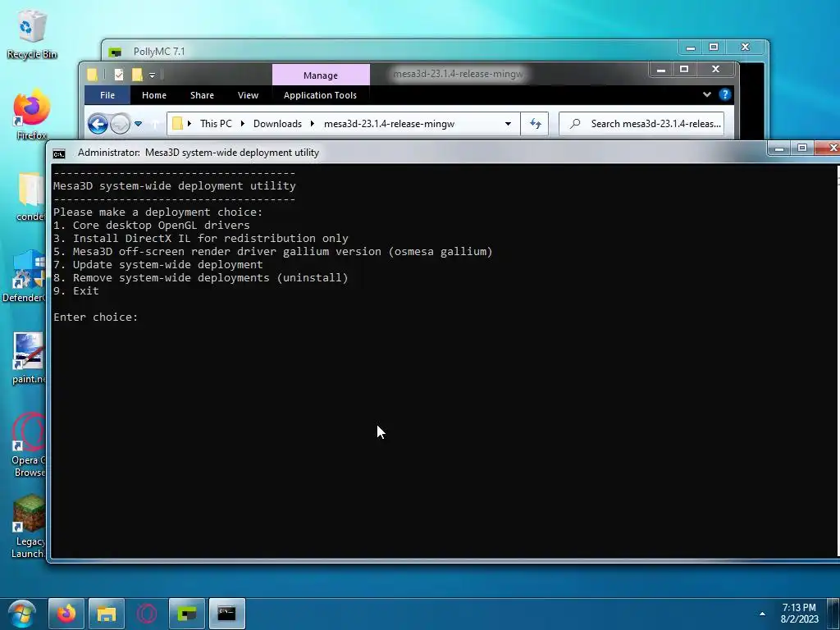This screenshot has height=630, width=840.
Task: Click the PollyMC window title icon
Action: click(x=115, y=52)
